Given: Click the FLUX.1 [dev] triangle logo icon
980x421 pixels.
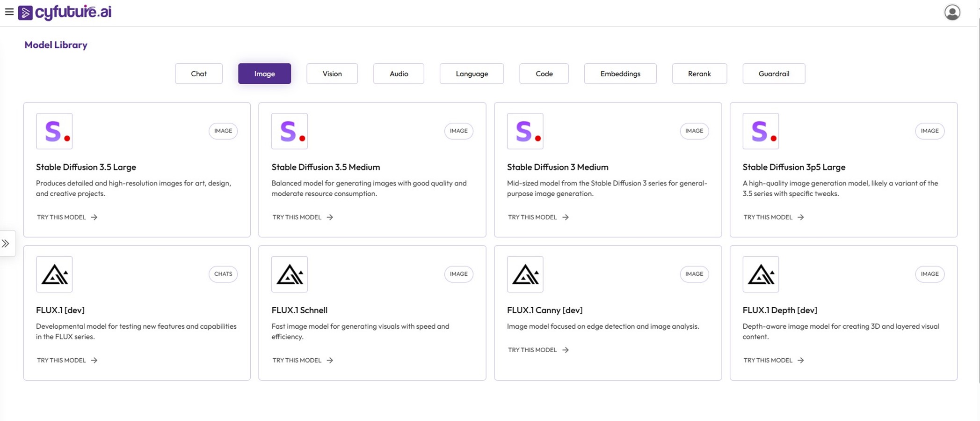Looking at the screenshot, I should [54, 274].
